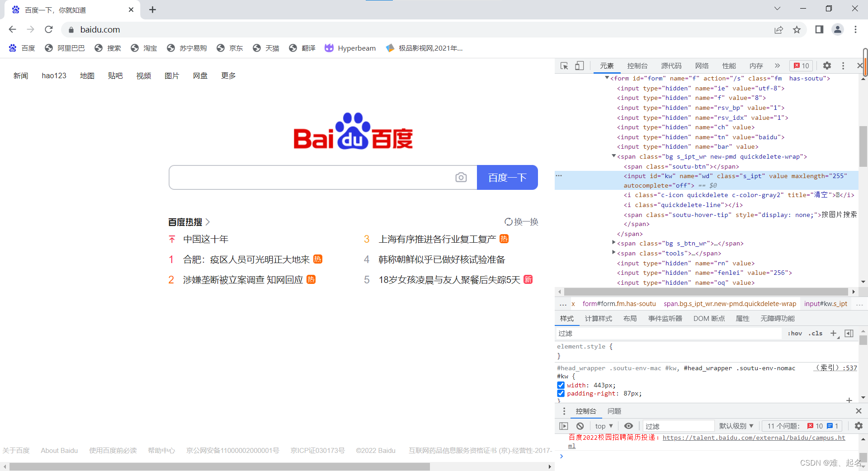Image resolution: width=868 pixels, height=471 pixels.
Task: Toggle the :hov element state button
Action: (x=795, y=333)
